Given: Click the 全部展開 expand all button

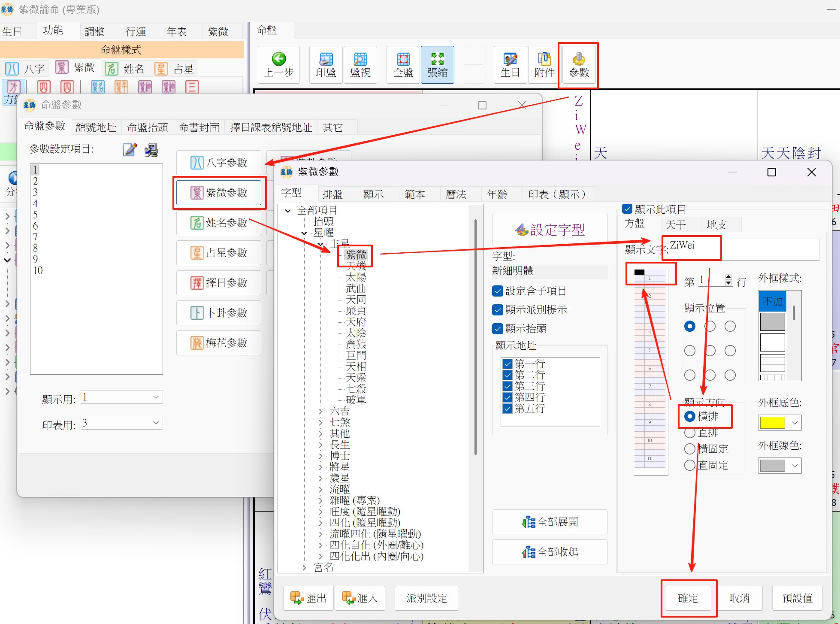Looking at the screenshot, I should point(550,522).
